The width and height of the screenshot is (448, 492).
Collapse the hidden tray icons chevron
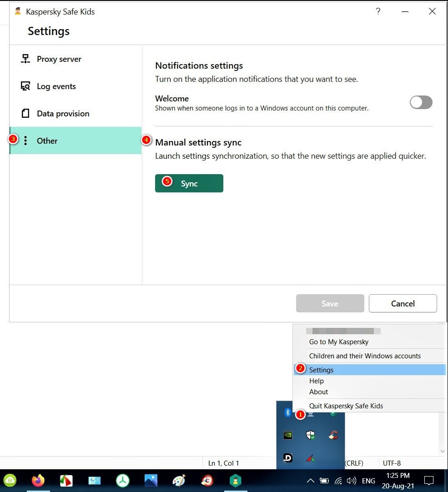(310, 480)
